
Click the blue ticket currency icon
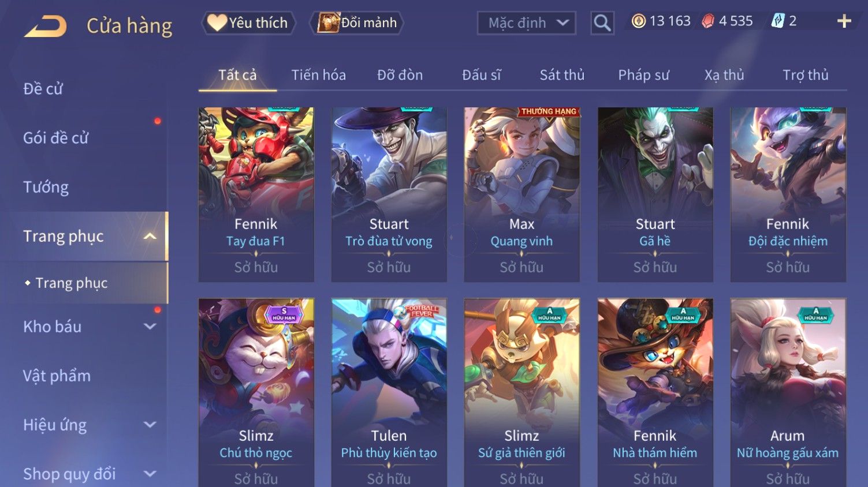(777, 21)
